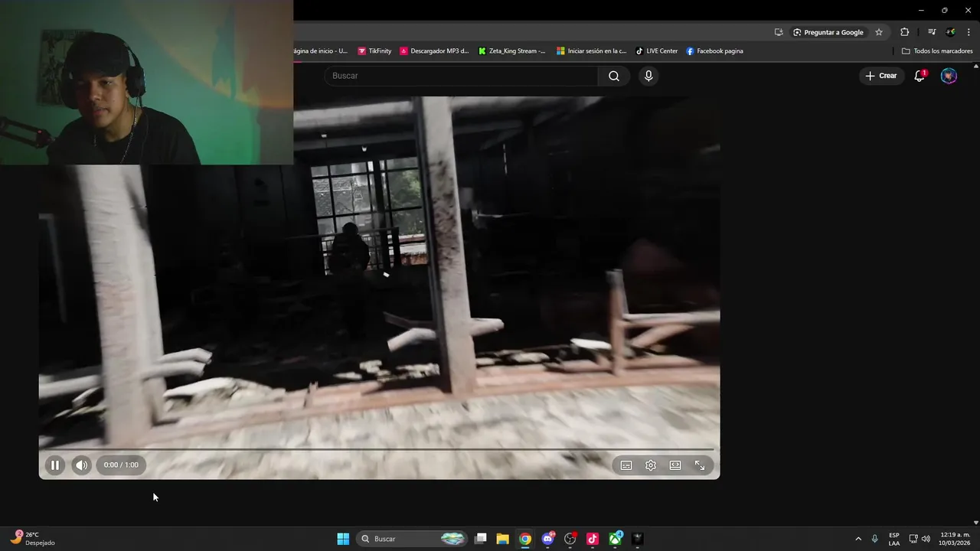The image size is (980, 551).
Task: Open Chrome profile avatar
Action: 951,32
